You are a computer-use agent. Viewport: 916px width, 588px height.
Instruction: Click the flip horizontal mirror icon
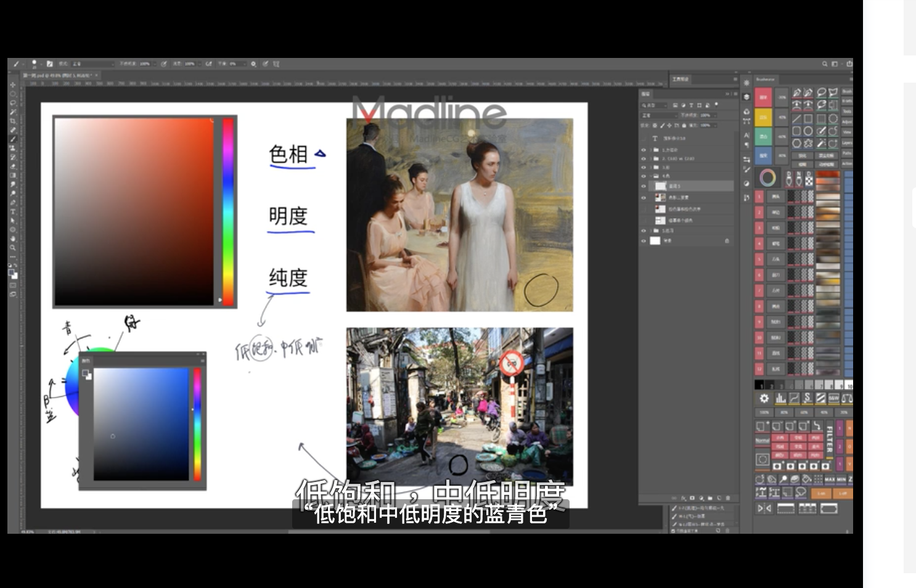(764, 508)
